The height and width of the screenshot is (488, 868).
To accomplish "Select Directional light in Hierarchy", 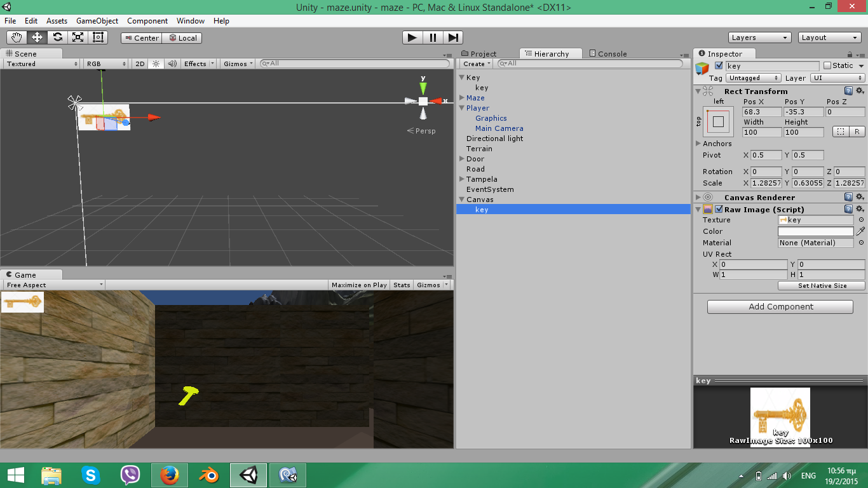I will coord(495,139).
